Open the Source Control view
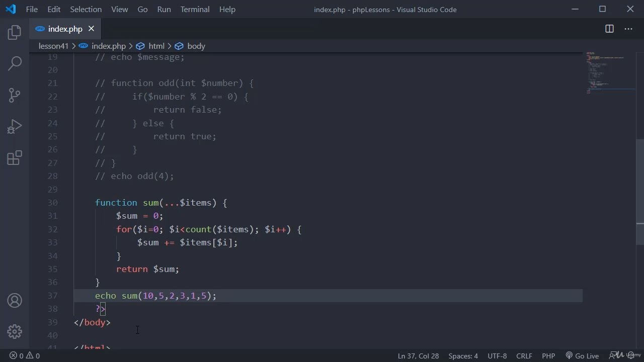This screenshot has width=644, height=362. pos(15,95)
